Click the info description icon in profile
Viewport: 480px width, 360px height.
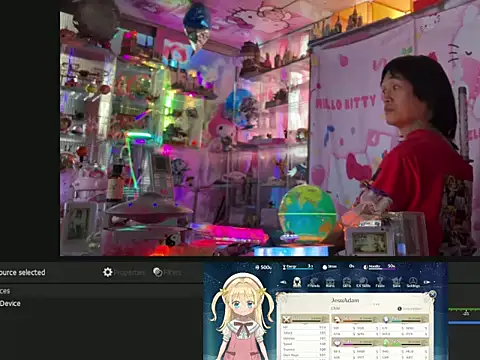[399, 309]
